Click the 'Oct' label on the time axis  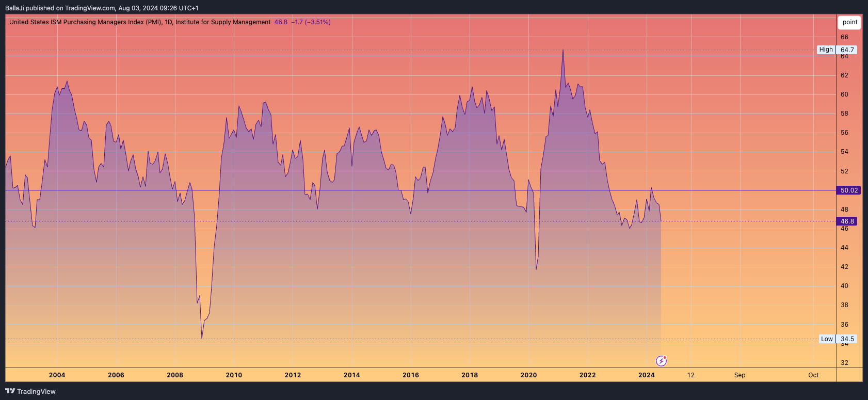point(813,375)
